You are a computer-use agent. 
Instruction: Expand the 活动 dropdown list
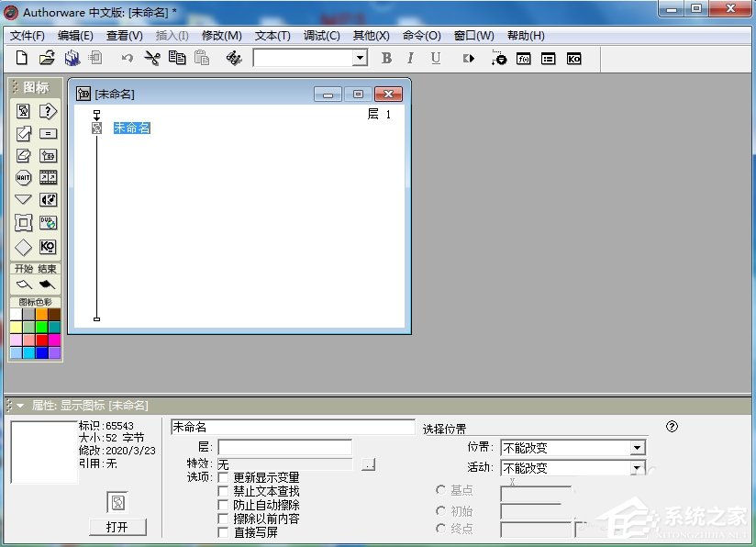[638, 468]
